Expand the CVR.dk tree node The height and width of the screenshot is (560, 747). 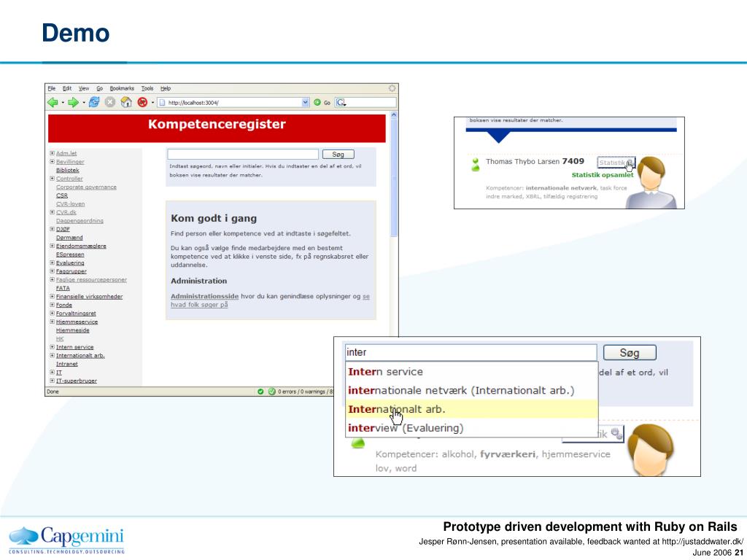click(53, 212)
